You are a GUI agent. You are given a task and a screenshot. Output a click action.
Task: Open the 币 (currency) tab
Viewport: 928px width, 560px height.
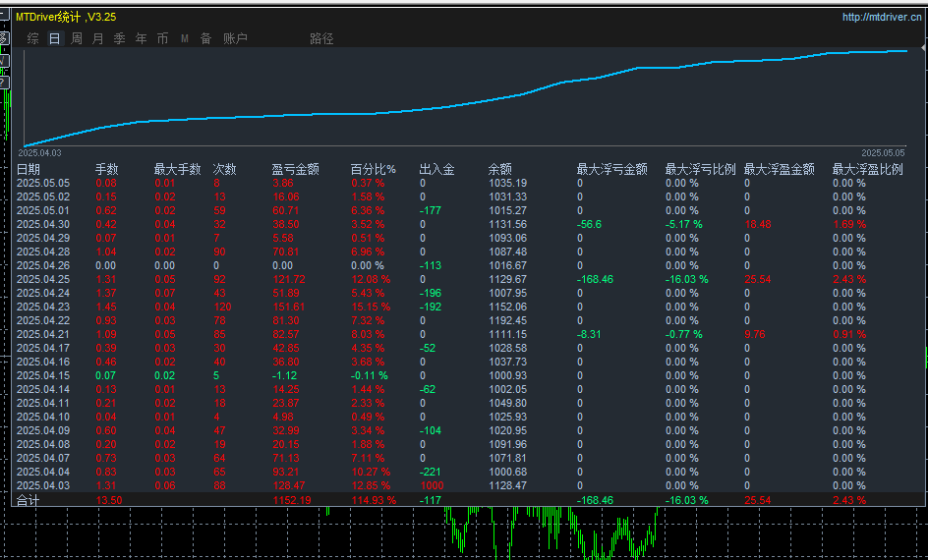coord(162,39)
